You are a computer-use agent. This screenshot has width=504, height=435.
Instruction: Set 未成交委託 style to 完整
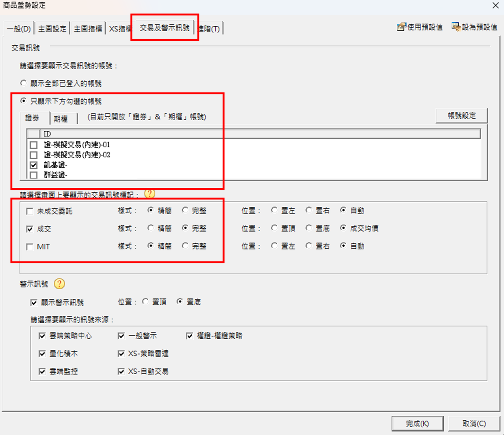185,210
